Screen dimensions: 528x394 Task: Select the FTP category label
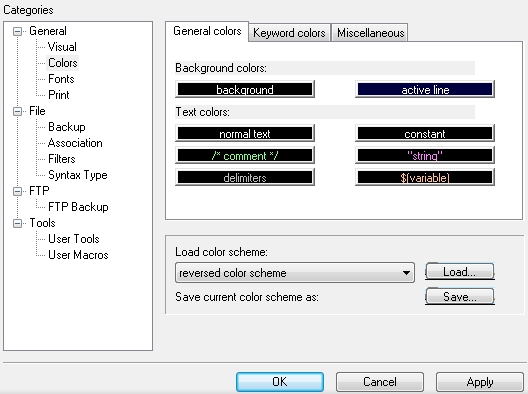(x=39, y=191)
